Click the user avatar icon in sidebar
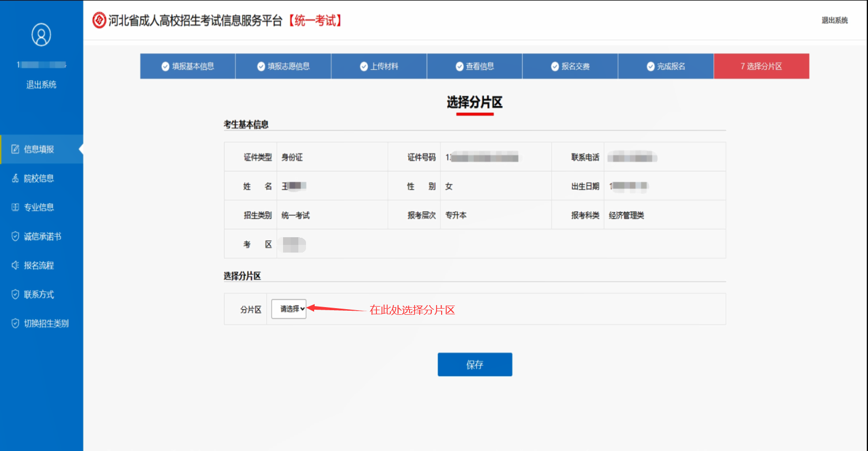The width and height of the screenshot is (868, 451). [x=41, y=35]
